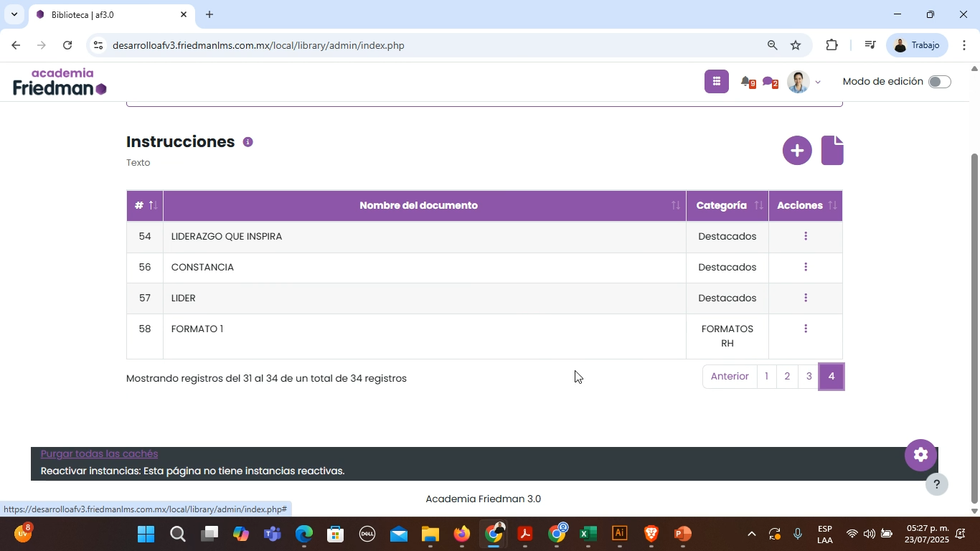Open the settings gear floating button
This screenshot has width=980, height=551.
(920, 455)
